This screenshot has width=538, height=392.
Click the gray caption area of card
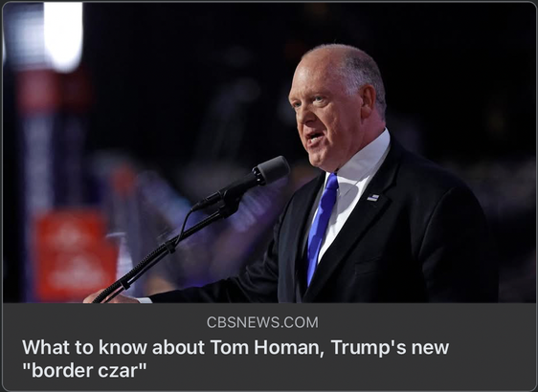(269, 346)
